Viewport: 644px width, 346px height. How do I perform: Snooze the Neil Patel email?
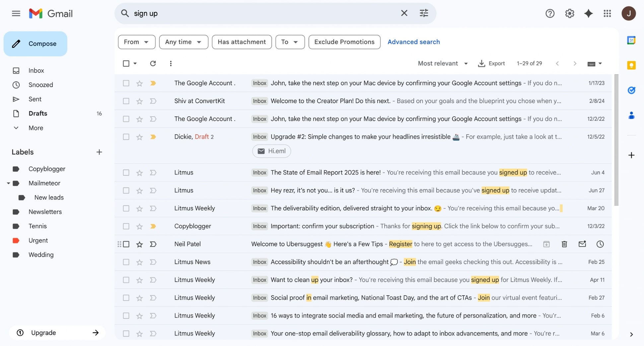coord(600,244)
